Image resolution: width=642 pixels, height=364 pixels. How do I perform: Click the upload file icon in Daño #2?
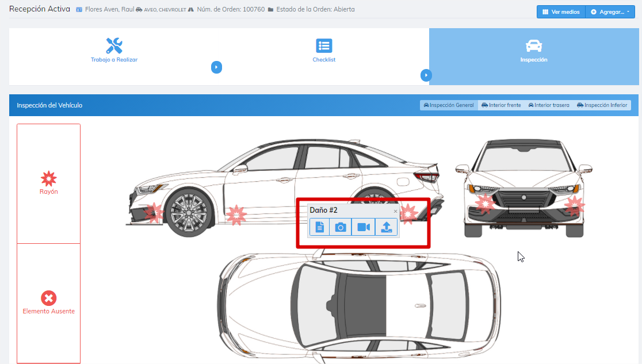[386, 227]
